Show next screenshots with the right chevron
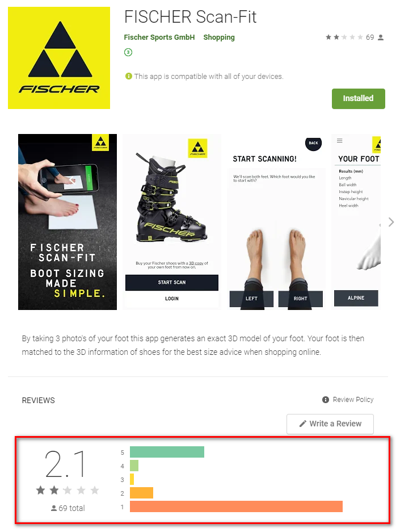Screen dimensions: 396x532 391,222
